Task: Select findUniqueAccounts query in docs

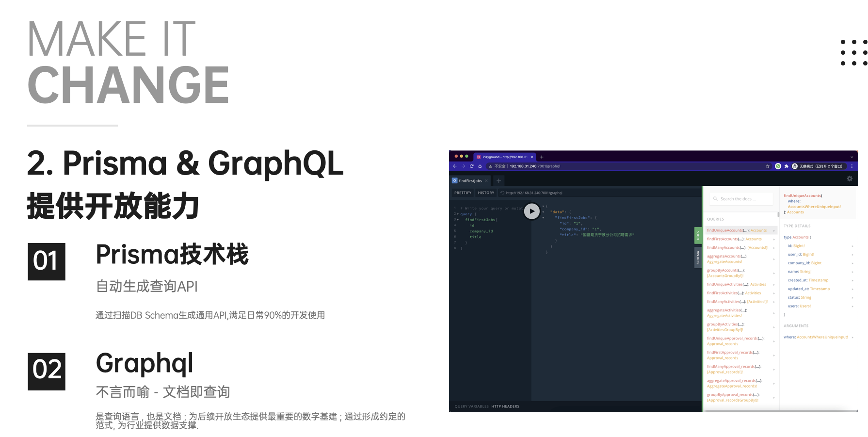Action: (x=740, y=230)
